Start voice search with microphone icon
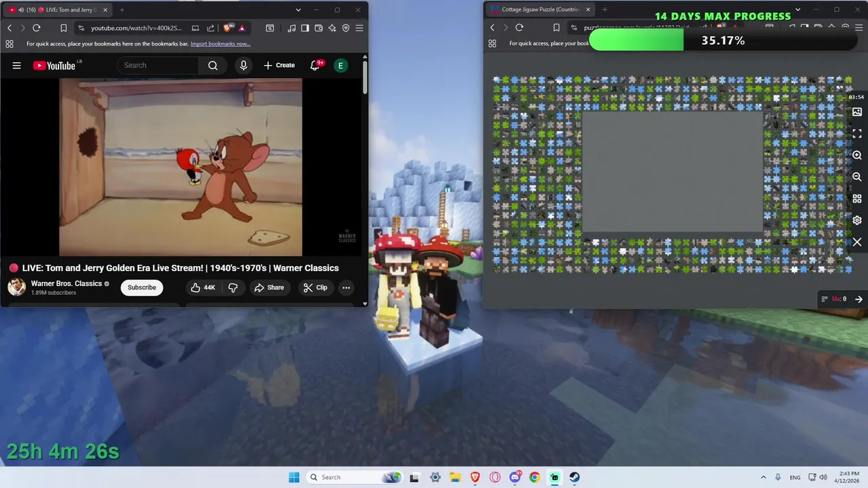 (x=243, y=65)
